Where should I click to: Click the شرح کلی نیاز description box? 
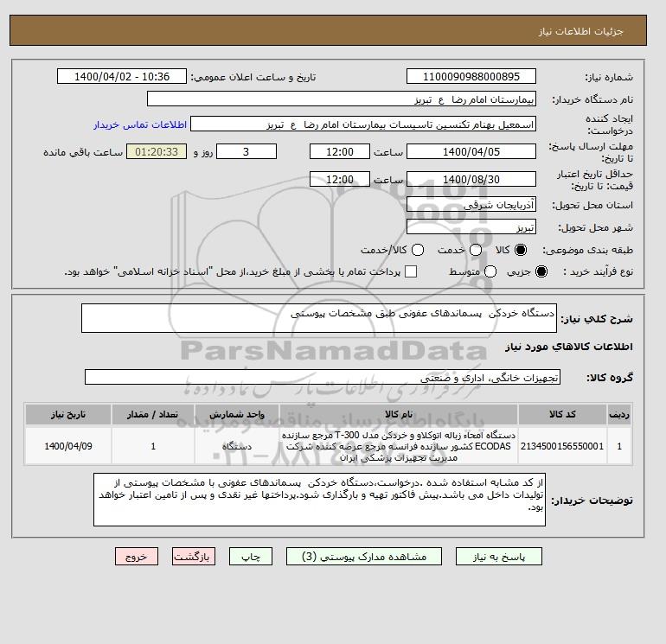pyautogui.click(x=319, y=318)
